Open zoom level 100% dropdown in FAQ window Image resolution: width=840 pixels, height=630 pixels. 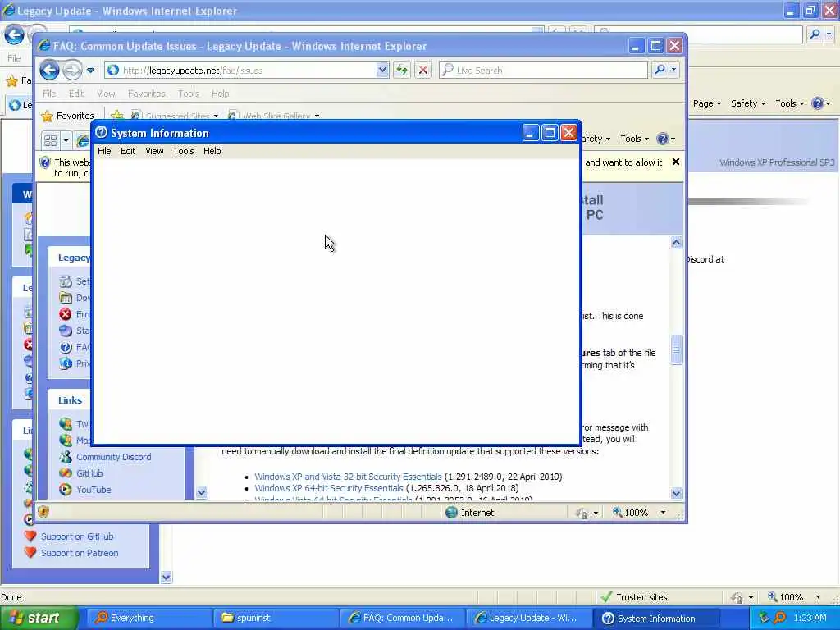coord(663,513)
